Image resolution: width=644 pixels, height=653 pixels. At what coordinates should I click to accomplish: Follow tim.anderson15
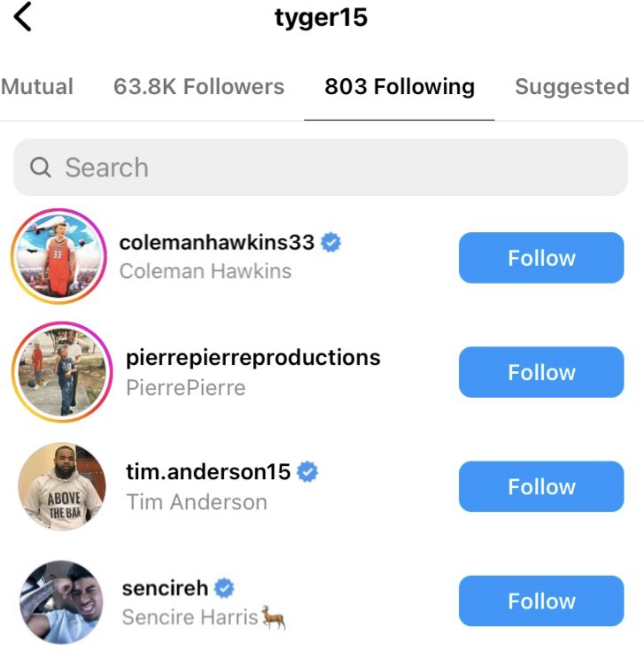tap(541, 487)
